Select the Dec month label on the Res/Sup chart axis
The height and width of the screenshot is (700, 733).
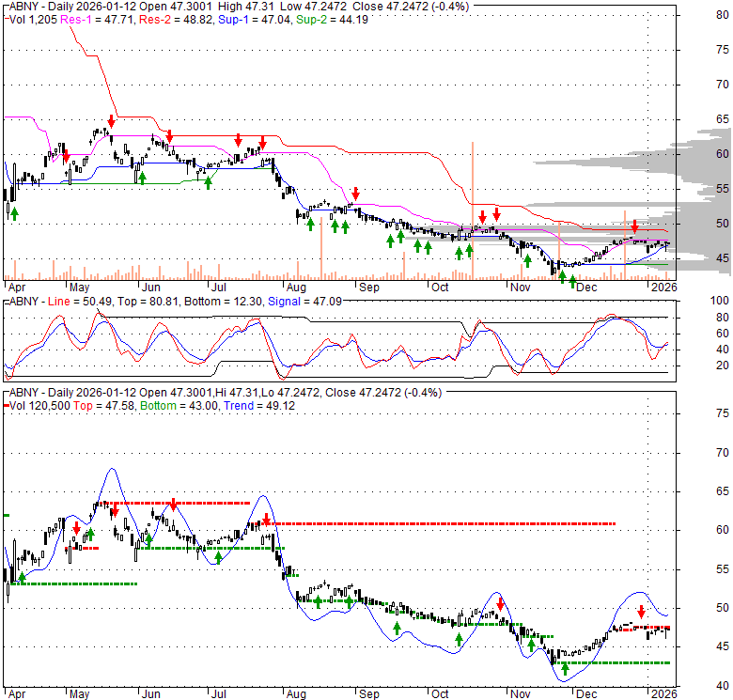point(586,287)
